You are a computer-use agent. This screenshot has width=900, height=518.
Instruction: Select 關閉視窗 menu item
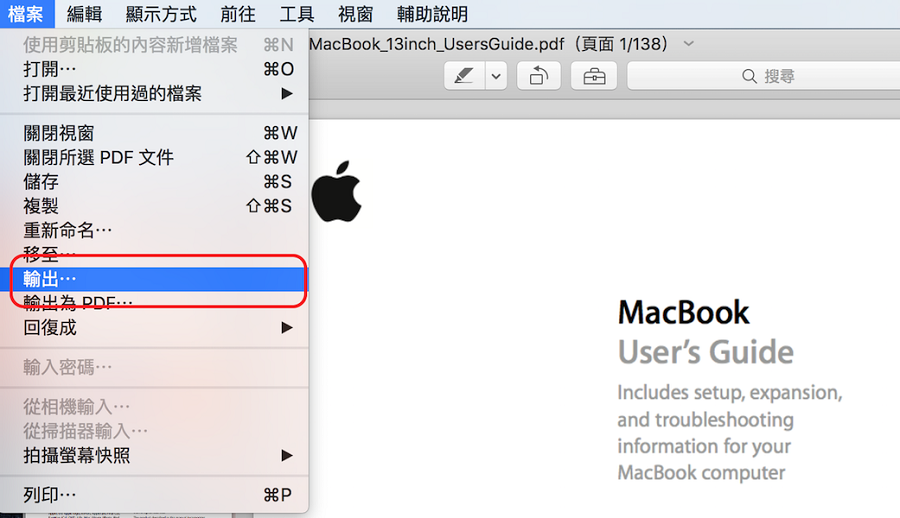(x=154, y=133)
